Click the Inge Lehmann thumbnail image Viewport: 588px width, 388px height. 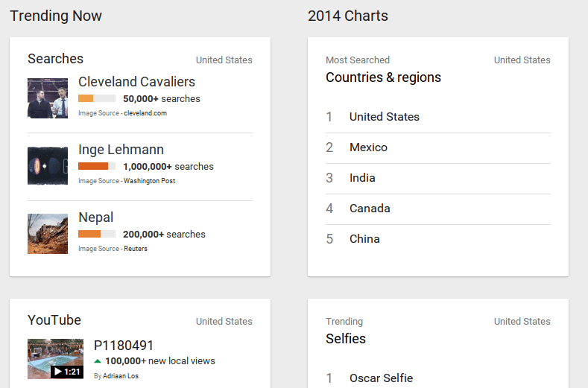[48, 166]
